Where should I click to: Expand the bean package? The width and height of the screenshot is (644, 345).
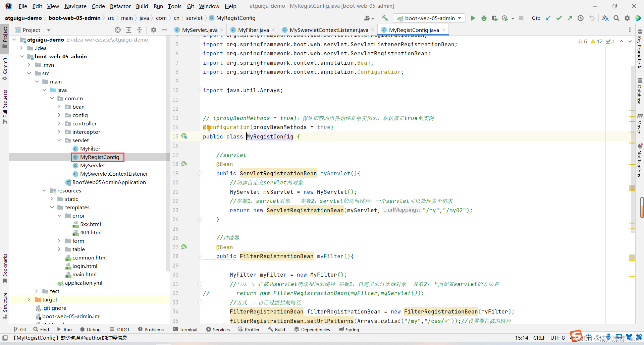(x=59, y=107)
